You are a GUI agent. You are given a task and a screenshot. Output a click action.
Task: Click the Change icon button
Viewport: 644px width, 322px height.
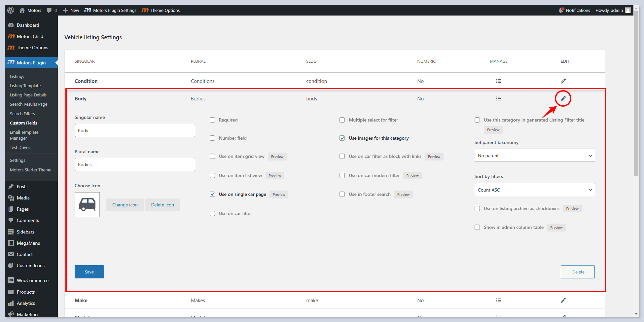(x=125, y=205)
